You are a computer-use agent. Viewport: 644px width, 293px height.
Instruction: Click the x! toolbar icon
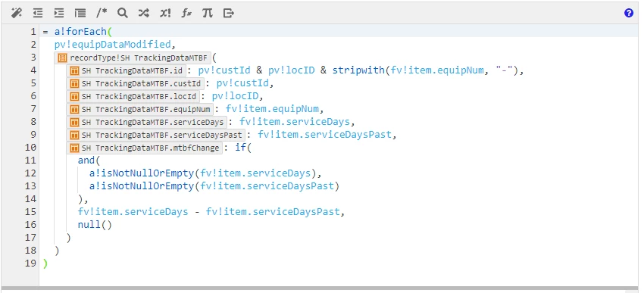point(165,13)
